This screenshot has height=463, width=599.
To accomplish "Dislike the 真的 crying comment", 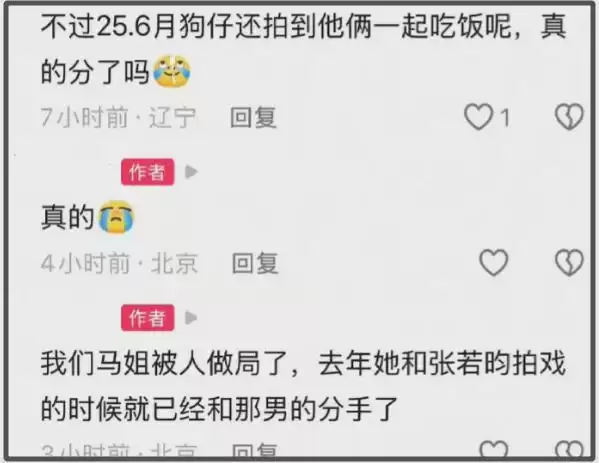I will 569,262.
